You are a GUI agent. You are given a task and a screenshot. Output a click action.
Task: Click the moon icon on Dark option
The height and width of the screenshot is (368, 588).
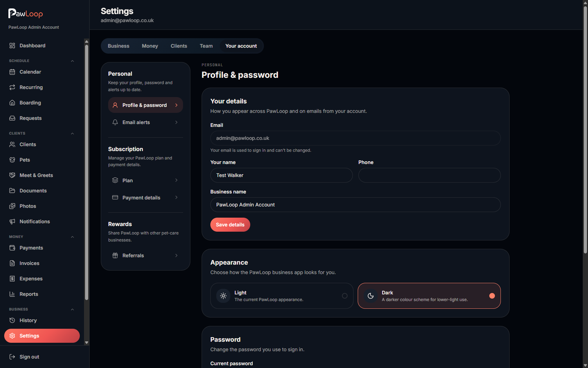click(371, 296)
